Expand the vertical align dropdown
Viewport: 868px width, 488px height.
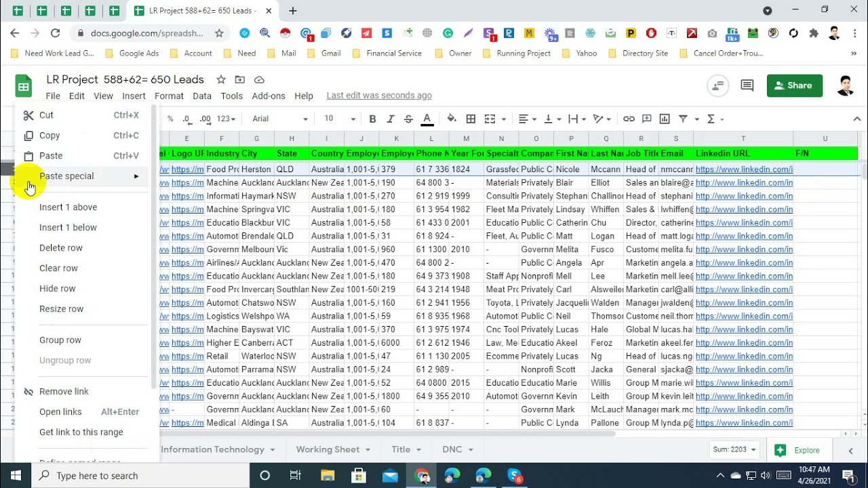click(552, 119)
